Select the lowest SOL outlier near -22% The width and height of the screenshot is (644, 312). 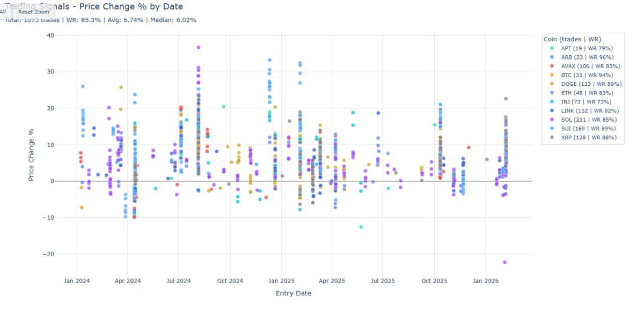[x=504, y=262]
